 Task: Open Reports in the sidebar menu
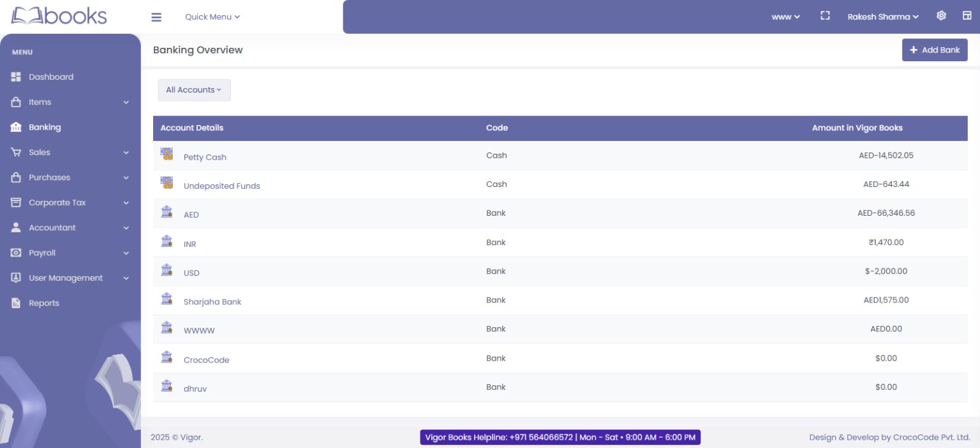coord(44,303)
